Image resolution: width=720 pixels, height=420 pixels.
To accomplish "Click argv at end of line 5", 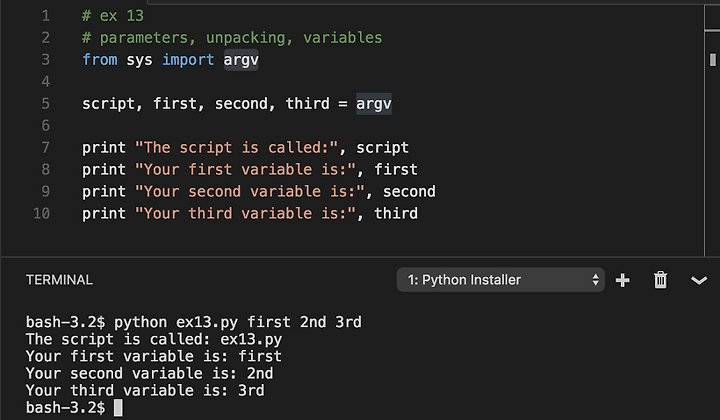I will [x=374, y=104].
